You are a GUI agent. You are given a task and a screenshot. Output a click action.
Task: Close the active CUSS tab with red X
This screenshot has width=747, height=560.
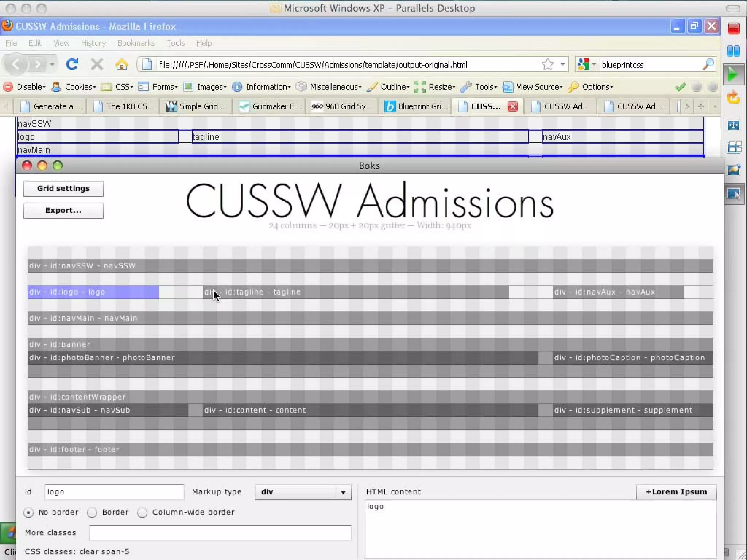click(512, 106)
